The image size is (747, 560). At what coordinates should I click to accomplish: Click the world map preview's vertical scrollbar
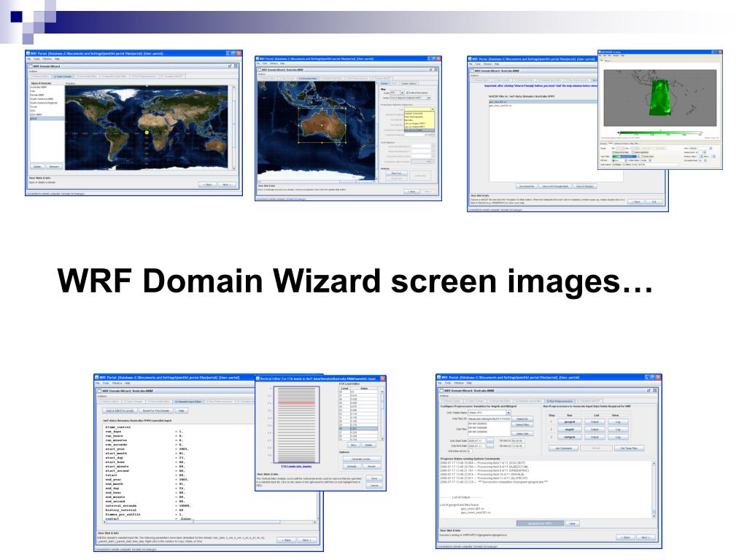point(234,128)
